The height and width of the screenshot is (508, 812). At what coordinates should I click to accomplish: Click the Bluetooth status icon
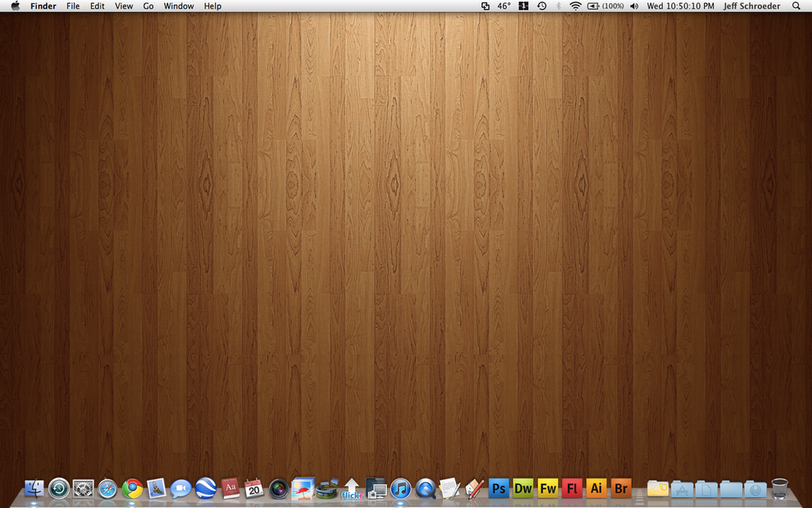(x=558, y=6)
